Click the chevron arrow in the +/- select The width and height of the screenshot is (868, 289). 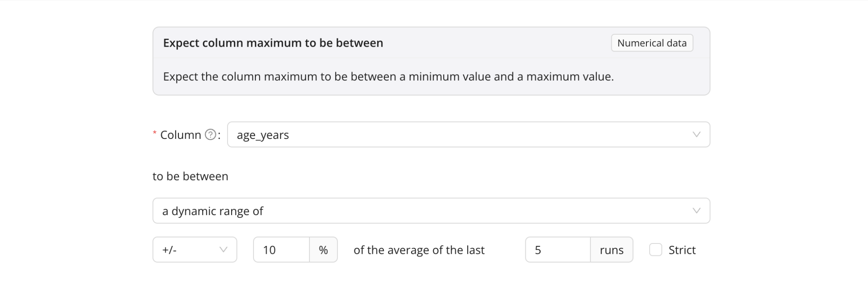[223, 250]
